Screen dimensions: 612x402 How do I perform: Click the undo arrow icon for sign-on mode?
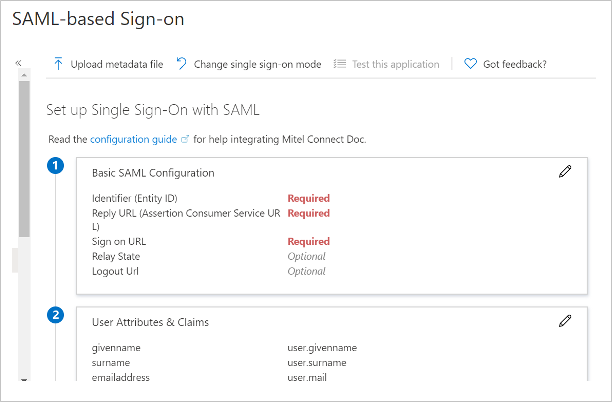[181, 63]
